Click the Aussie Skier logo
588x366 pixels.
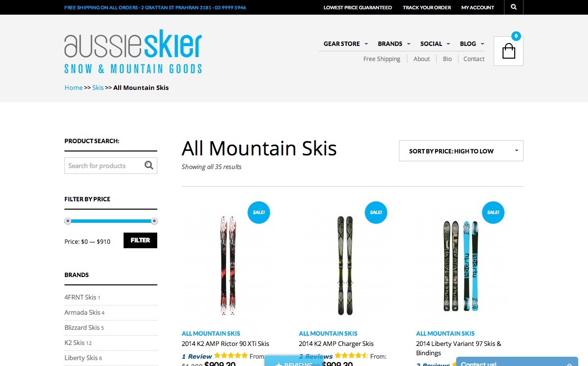(133, 52)
